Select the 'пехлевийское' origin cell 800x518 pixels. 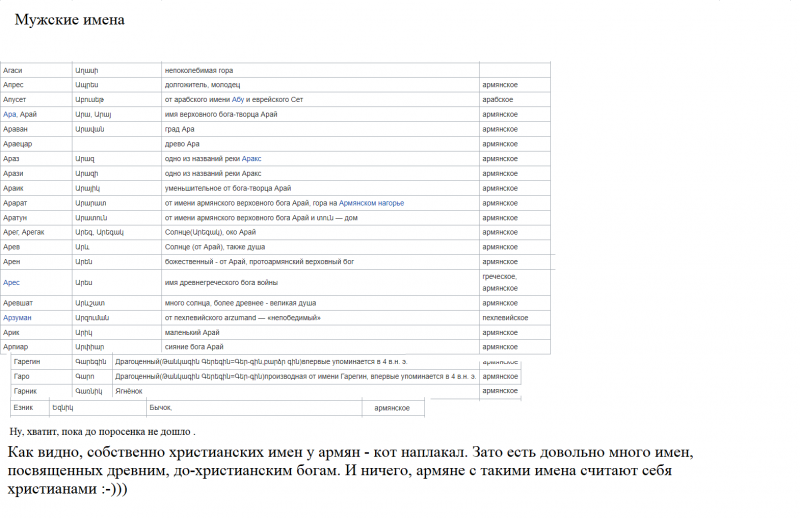point(515,317)
